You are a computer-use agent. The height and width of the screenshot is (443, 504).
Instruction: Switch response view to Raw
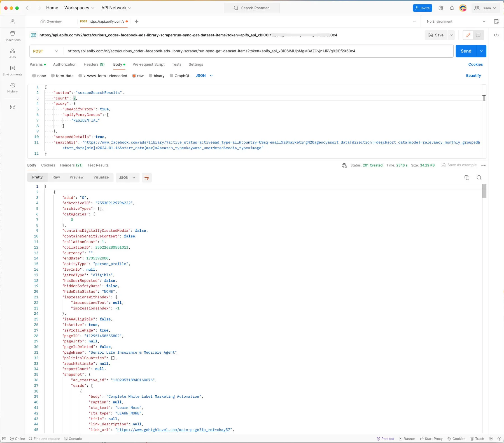[x=56, y=177]
